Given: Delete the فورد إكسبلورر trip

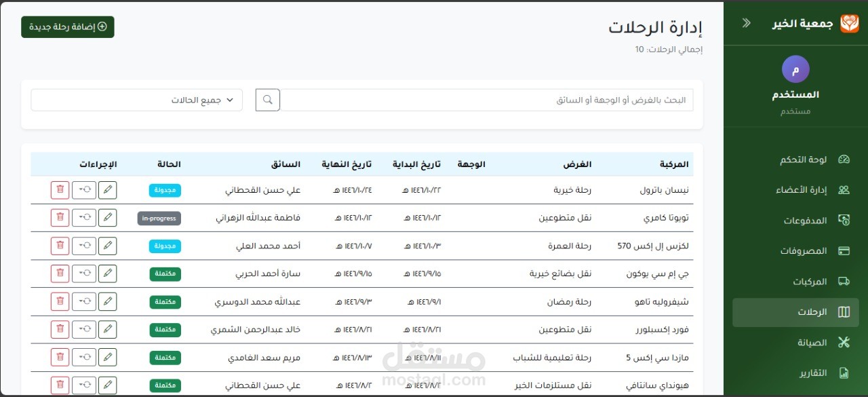Looking at the screenshot, I should pyautogui.click(x=60, y=329).
